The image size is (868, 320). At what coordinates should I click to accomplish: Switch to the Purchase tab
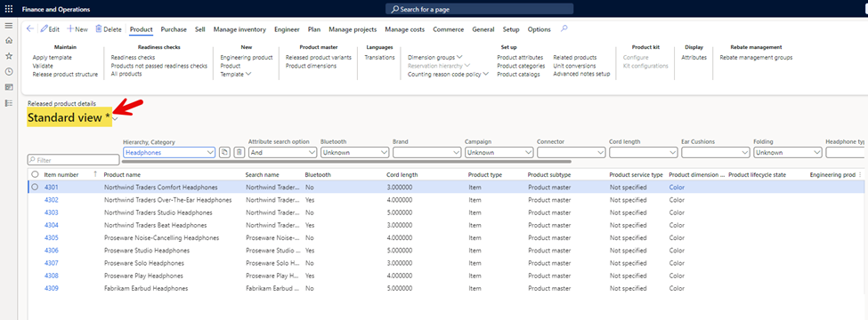point(174,29)
